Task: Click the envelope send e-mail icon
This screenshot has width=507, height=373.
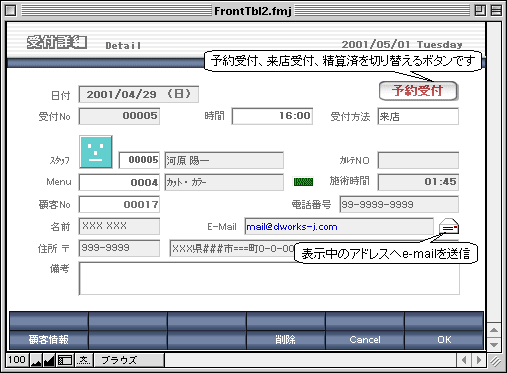Action: pyautogui.click(x=449, y=227)
